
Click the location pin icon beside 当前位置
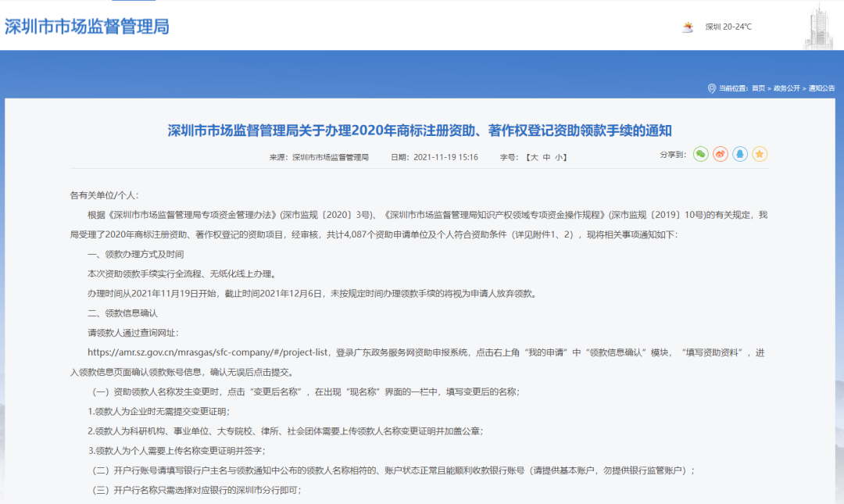712,88
